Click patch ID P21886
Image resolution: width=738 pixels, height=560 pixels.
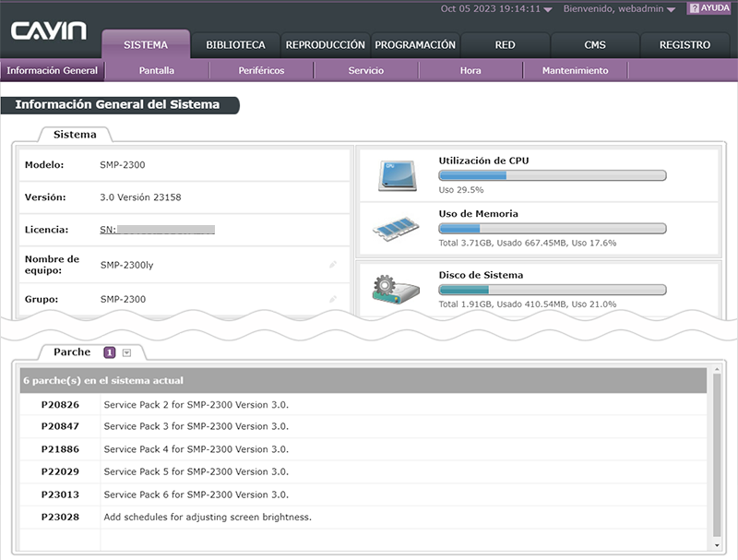tap(60, 449)
